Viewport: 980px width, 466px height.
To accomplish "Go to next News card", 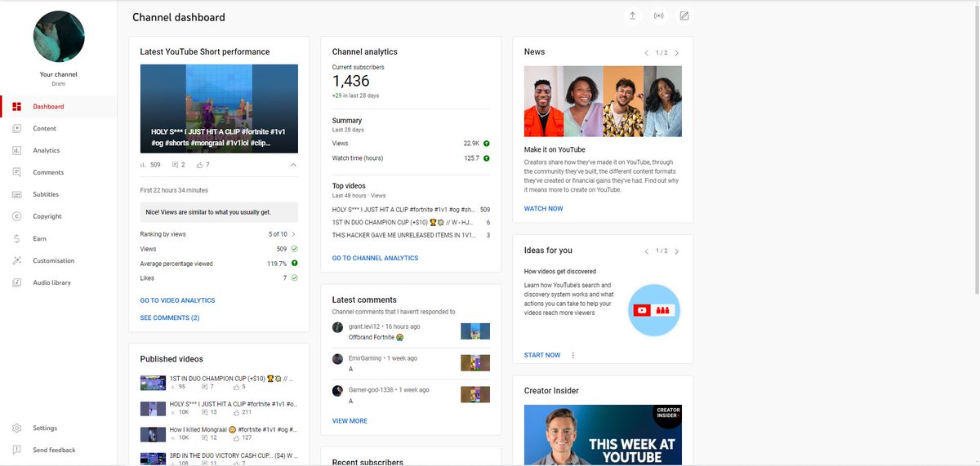I will click(677, 53).
